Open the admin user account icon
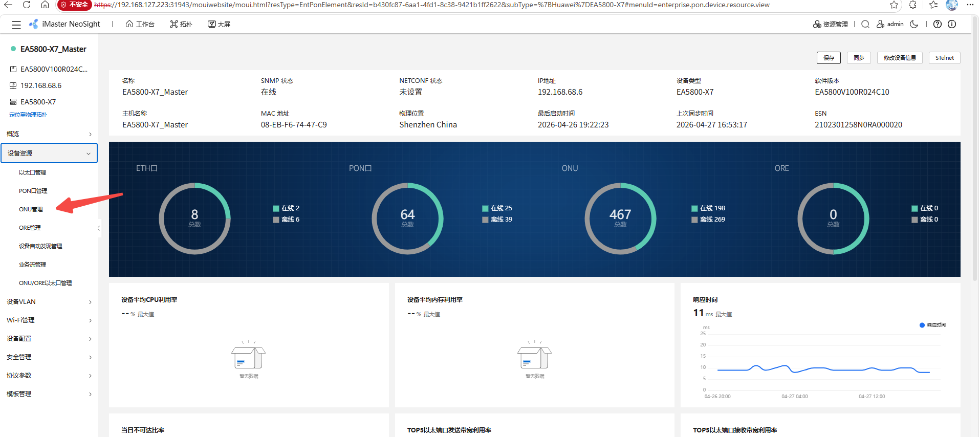Image resolution: width=980 pixels, height=437 pixels. tap(880, 24)
